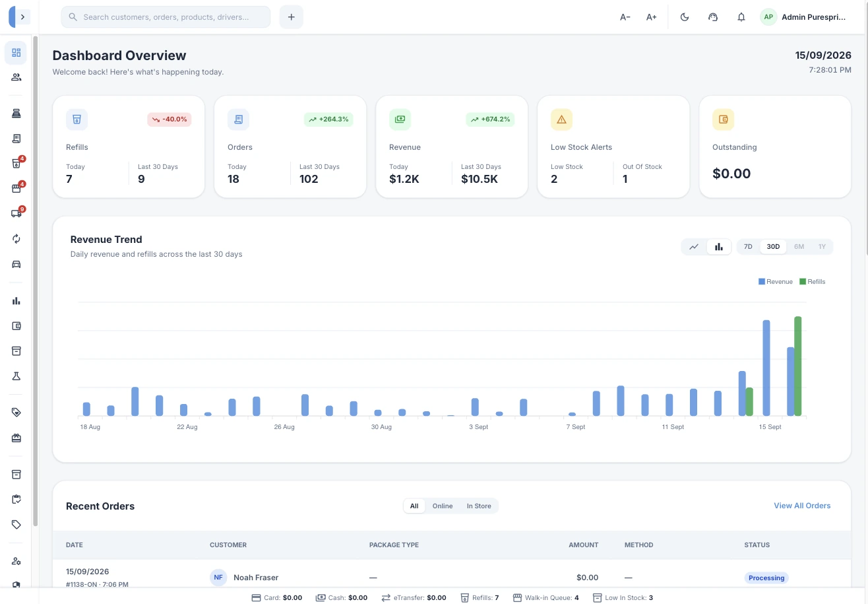Decrease font size with A− button

tap(625, 17)
